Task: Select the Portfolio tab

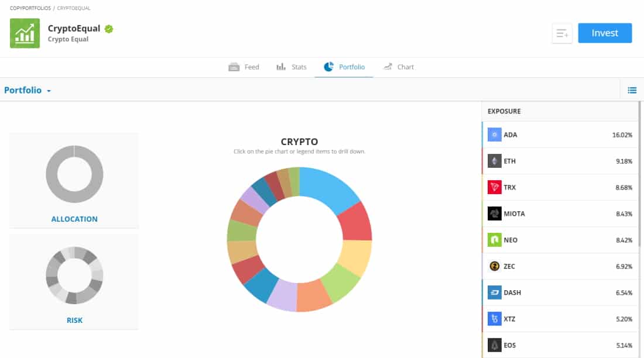Action: (344, 67)
